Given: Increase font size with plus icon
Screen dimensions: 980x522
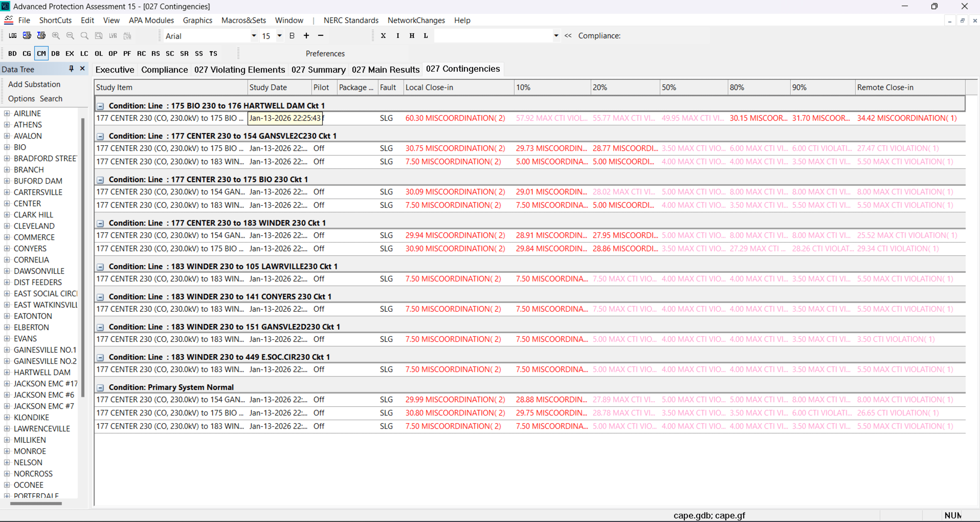Looking at the screenshot, I should click(306, 36).
